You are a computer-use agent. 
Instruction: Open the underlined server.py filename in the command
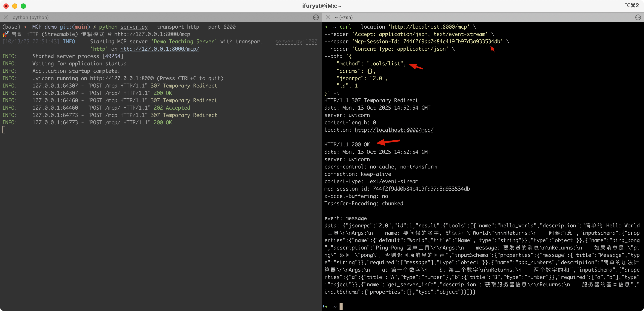pos(134,27)
